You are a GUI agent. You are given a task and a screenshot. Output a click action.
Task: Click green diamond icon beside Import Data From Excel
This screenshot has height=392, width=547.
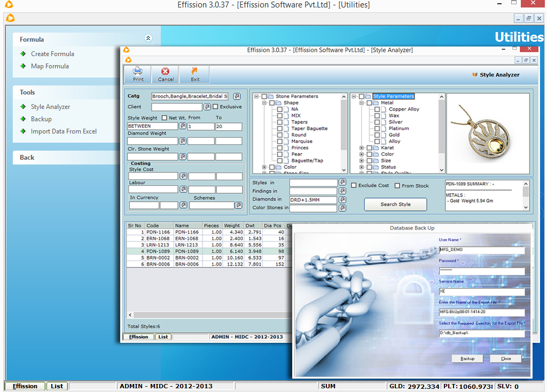[23, 131]
